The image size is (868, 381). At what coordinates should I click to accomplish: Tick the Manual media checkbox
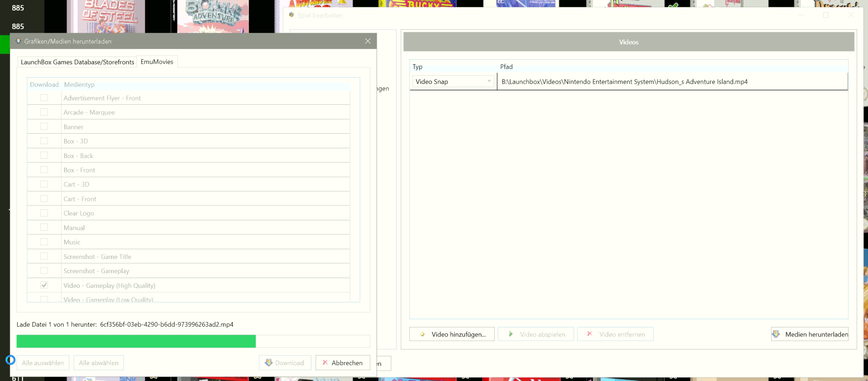pos(44,227)
